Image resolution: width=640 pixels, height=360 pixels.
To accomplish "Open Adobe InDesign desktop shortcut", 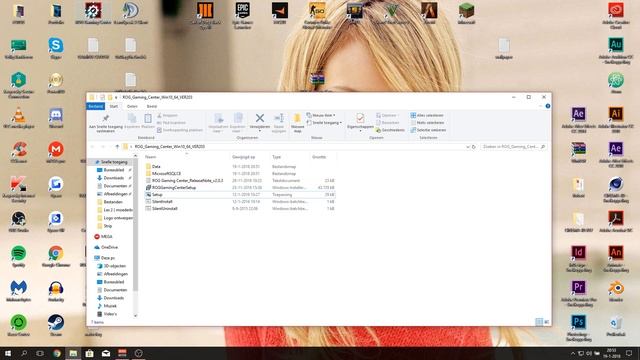I will click(578, 259).
